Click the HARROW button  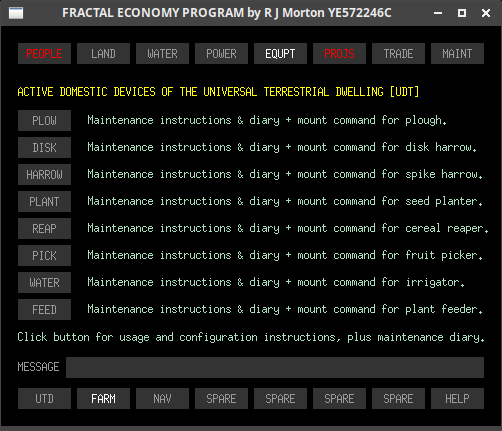(x=44, y=174)
